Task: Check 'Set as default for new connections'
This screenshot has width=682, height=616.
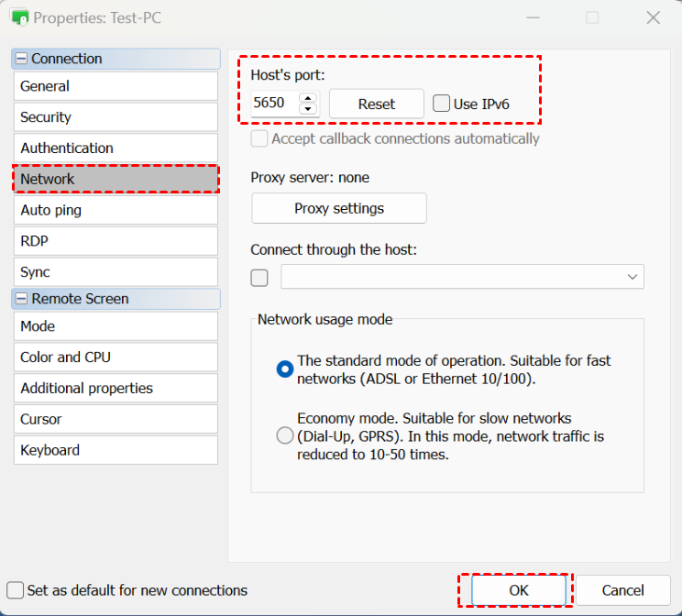Action: tap(16, 590)
